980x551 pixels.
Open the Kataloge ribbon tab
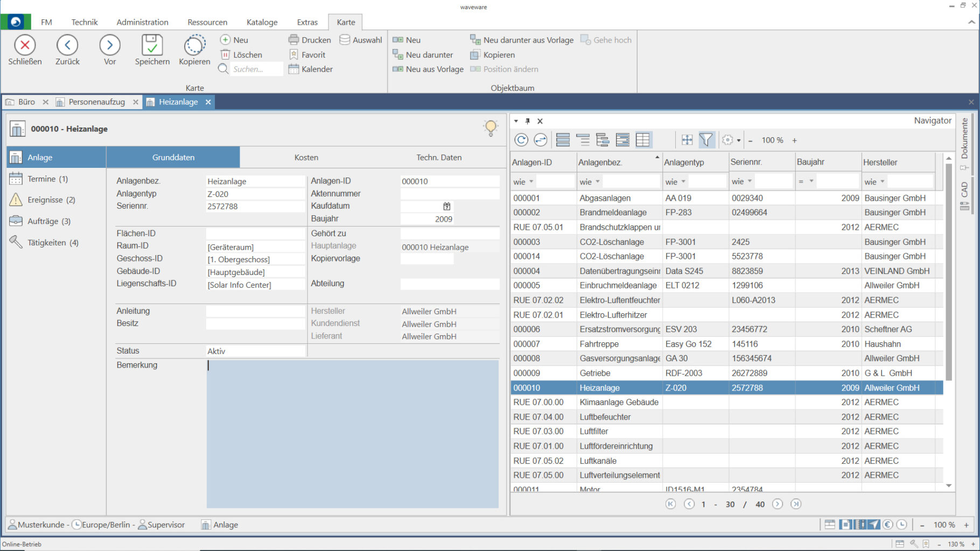262,22
